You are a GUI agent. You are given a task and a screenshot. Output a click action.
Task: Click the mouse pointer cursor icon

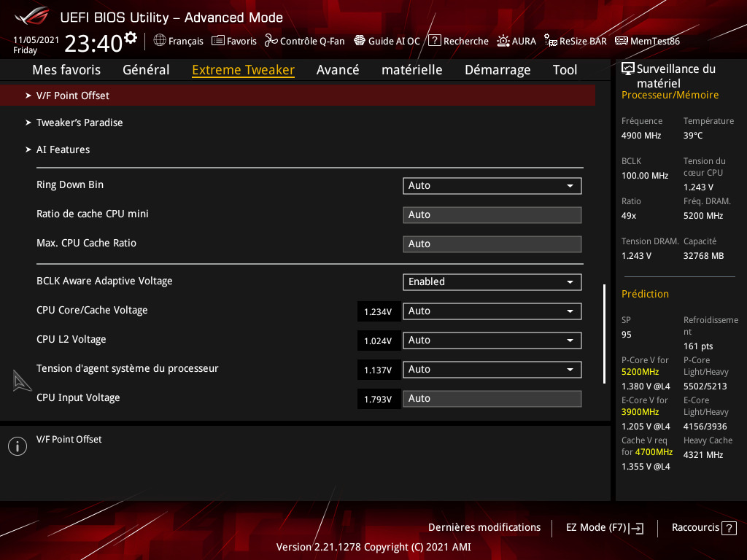coord(21,381)
